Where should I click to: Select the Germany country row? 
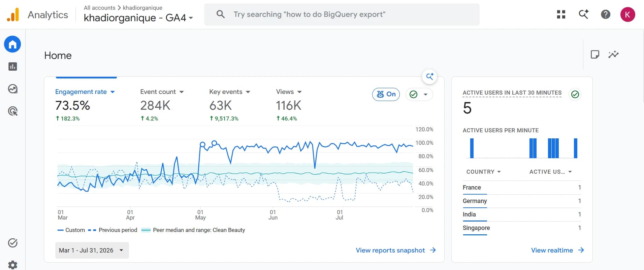coord(522,201)
